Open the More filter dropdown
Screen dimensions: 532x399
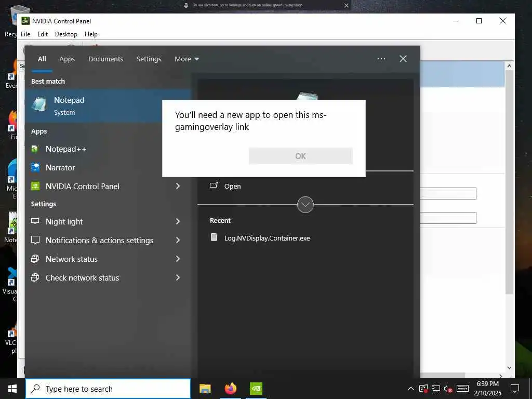(x=187, y=59)
